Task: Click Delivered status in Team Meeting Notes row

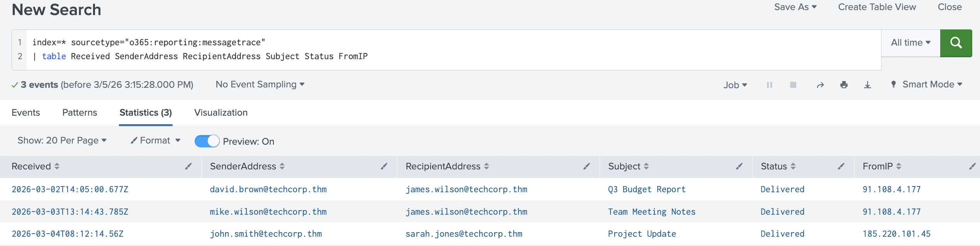Action: (782, 212)
